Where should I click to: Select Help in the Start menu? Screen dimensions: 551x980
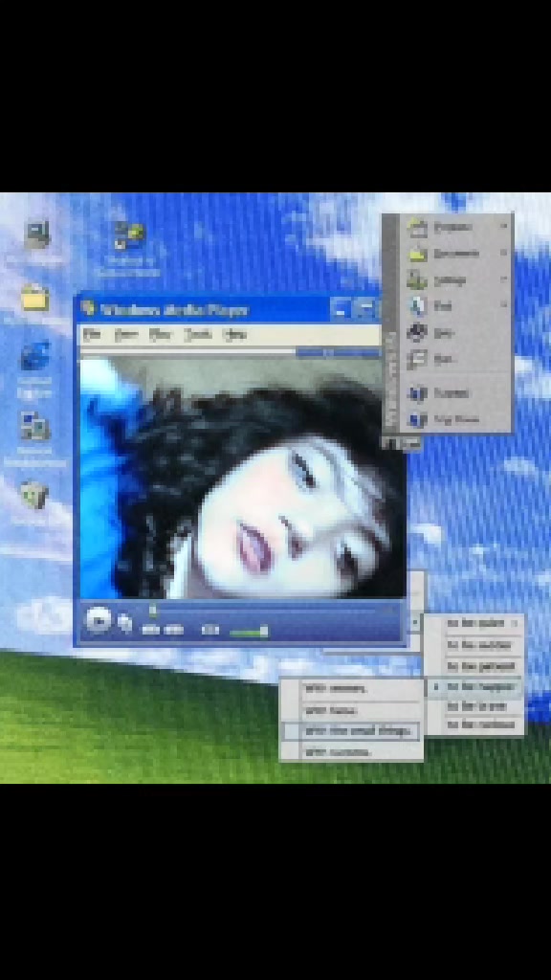(x=455, y=332)
